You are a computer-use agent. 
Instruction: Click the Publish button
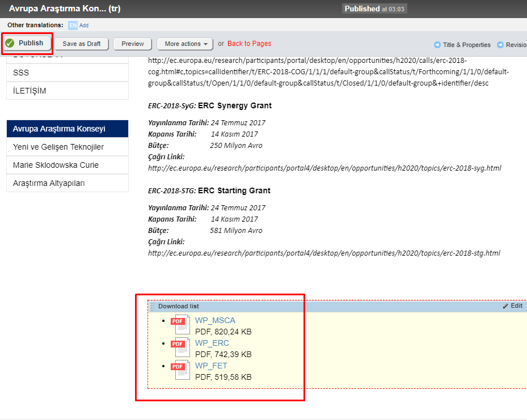pyautogui.click(x=27, y=43)
